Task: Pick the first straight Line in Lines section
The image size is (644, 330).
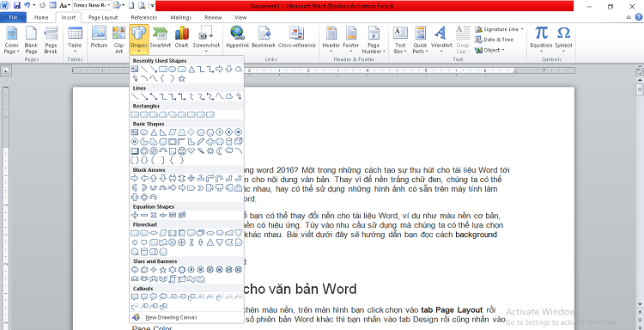Action: tap(134, 96)
